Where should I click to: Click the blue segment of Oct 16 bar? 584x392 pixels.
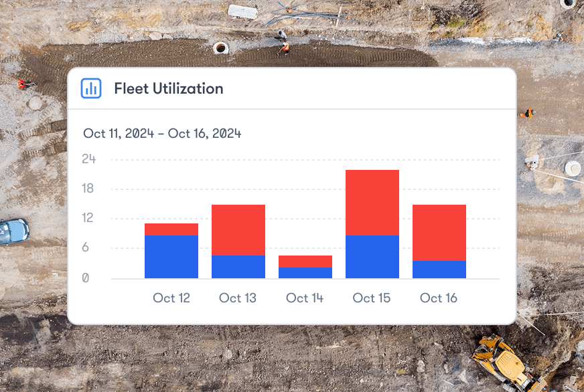tap(439, 270)
